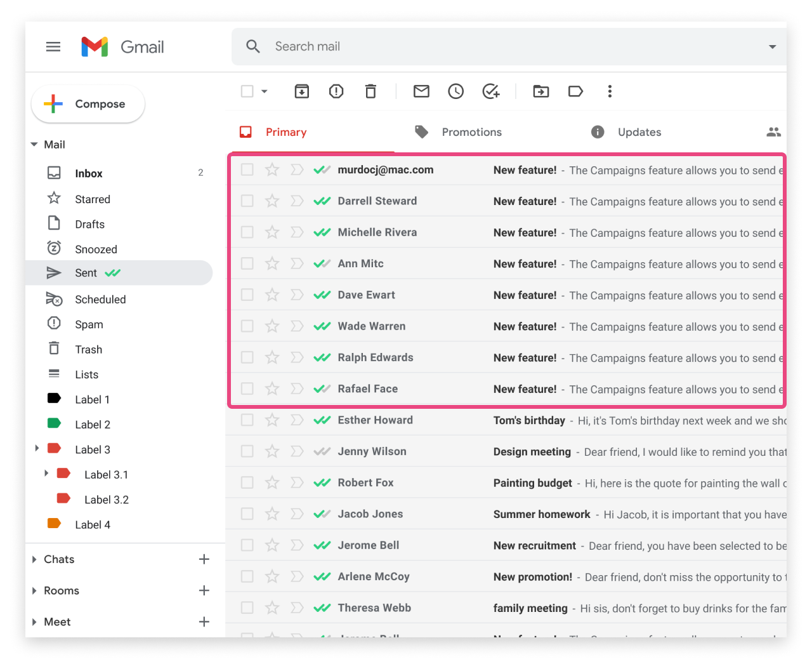Screen dimensions: 812x664
Task: Click the Compose button
Action: click(88, 104)
